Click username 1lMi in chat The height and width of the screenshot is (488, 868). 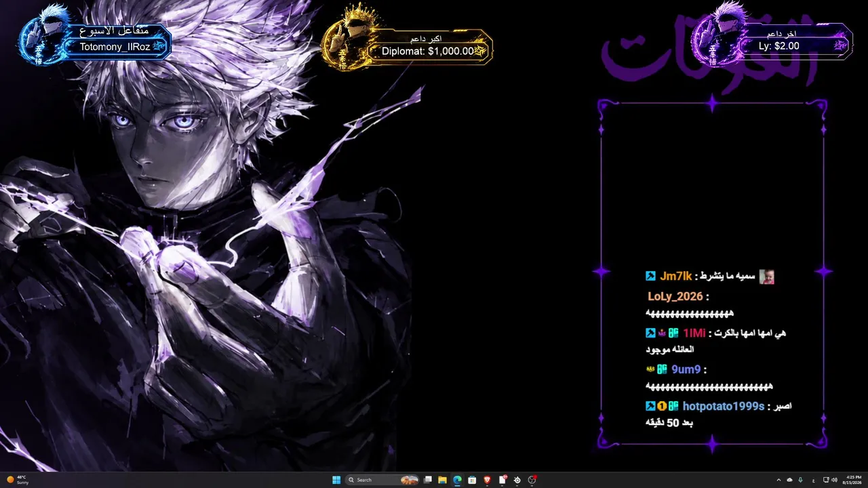[x=694, y=333]
